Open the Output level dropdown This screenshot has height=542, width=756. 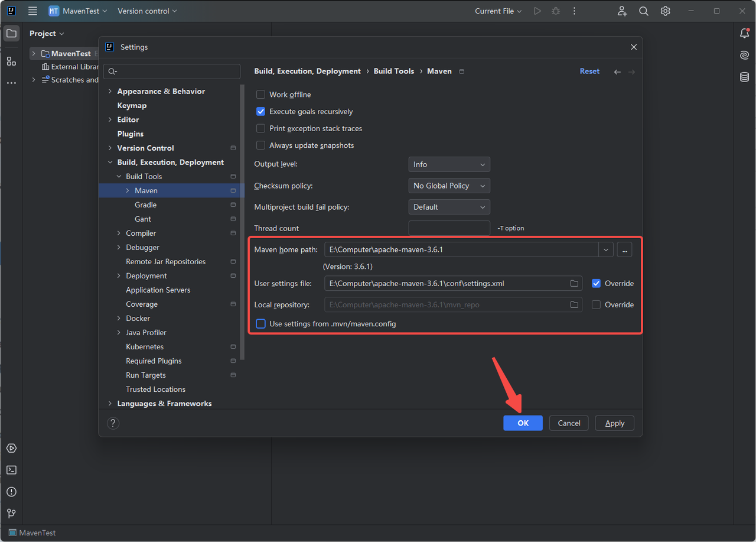(449, 164)
